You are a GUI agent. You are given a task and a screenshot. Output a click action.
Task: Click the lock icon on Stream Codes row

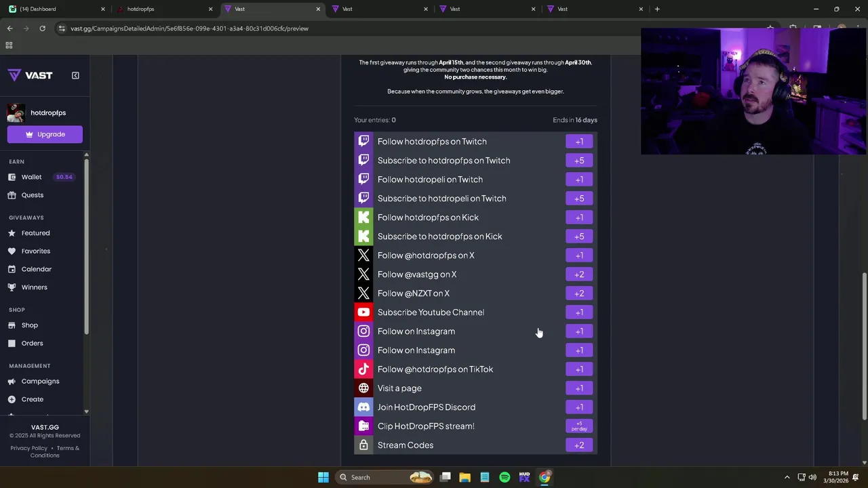363,445
